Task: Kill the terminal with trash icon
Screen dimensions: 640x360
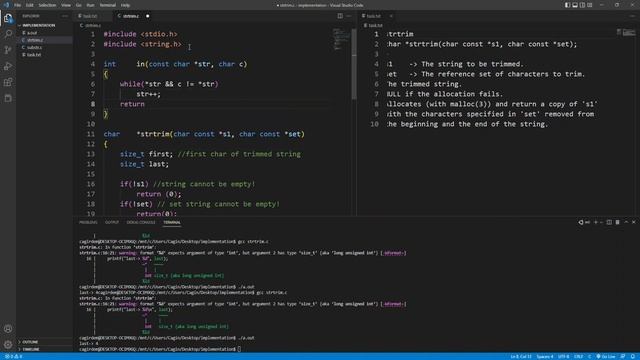Action: tap(618, 222)
